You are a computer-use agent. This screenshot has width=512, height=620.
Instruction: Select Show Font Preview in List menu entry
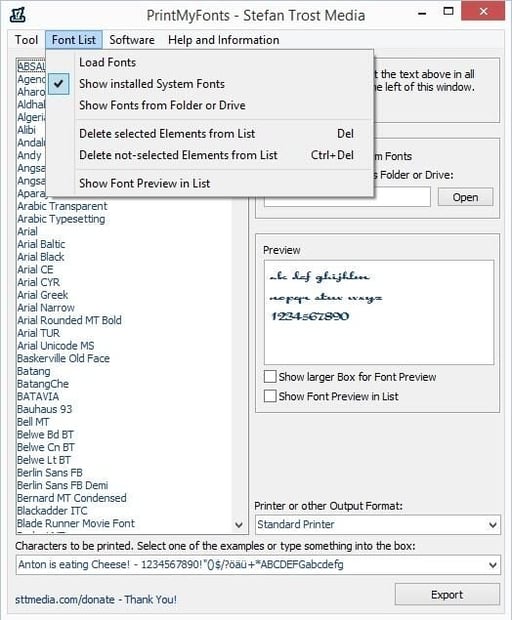click(210, 183)
